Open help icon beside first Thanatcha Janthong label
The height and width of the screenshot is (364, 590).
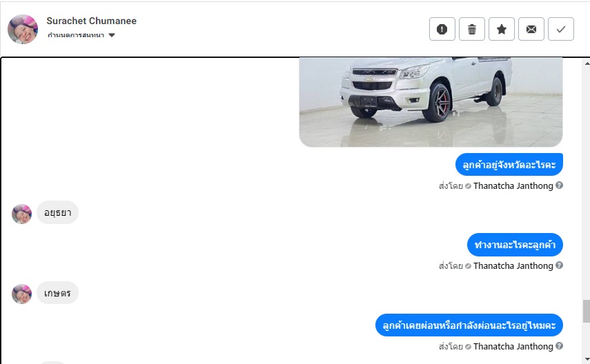559,185
